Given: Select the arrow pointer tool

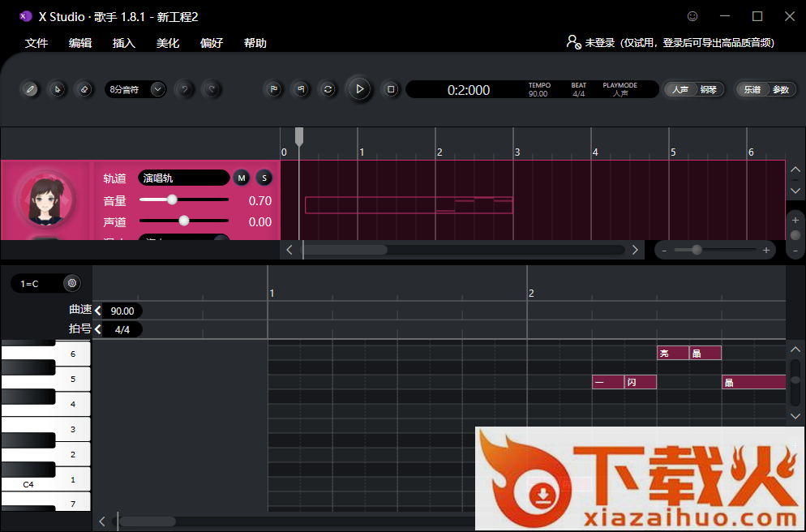Looking at the screenshot, I should coord(57,89).
